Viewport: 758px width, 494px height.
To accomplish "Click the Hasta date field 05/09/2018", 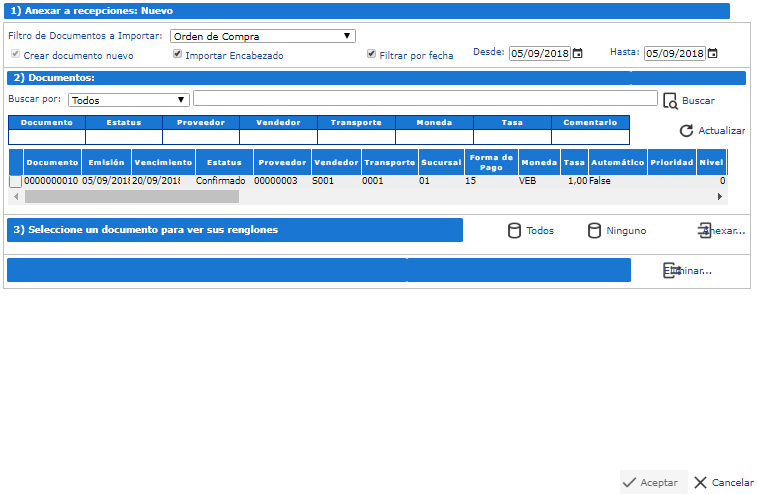I will [674, 53].
